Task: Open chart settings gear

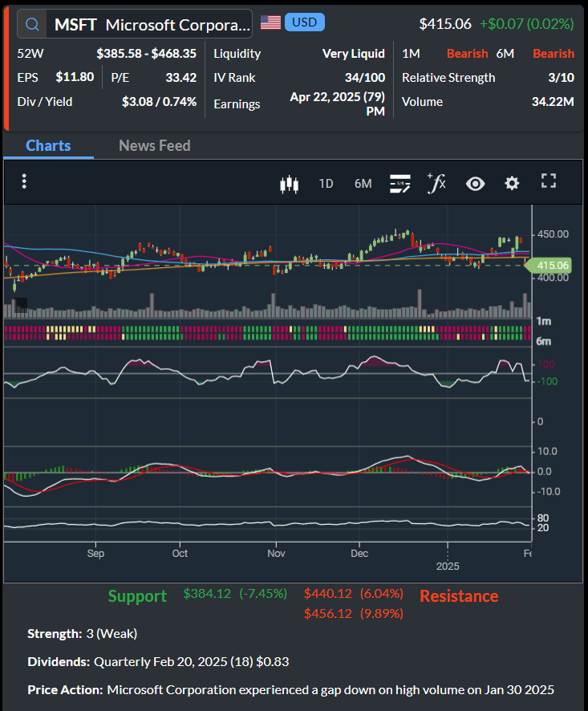Action: [512, 184]
